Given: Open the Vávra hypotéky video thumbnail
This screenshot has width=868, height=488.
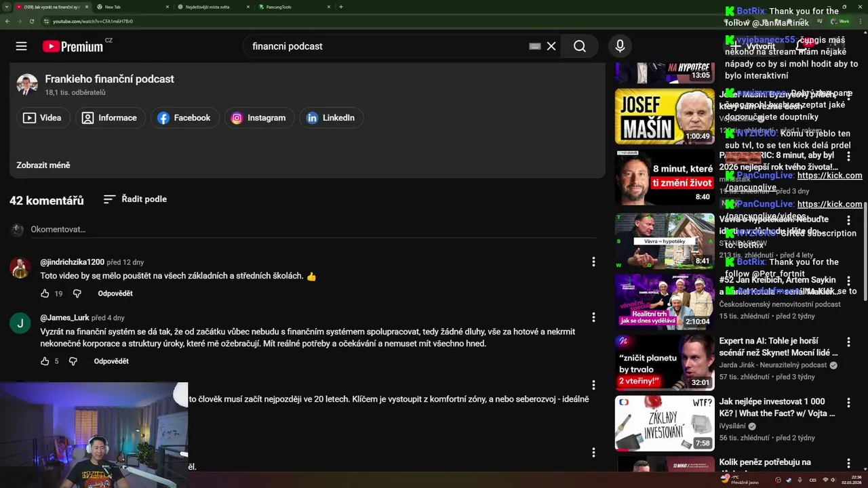Looking at the screenshot, I should [x=665, y=241].
